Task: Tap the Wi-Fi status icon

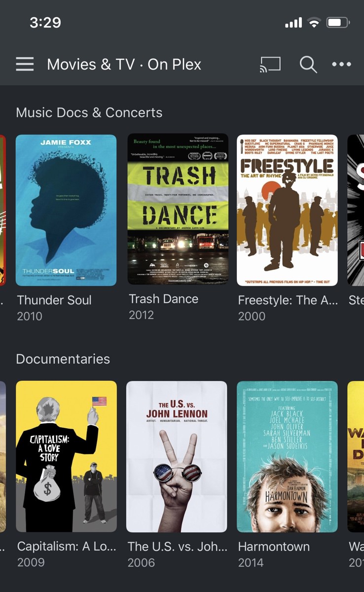Action: click(x=313, y=23)
